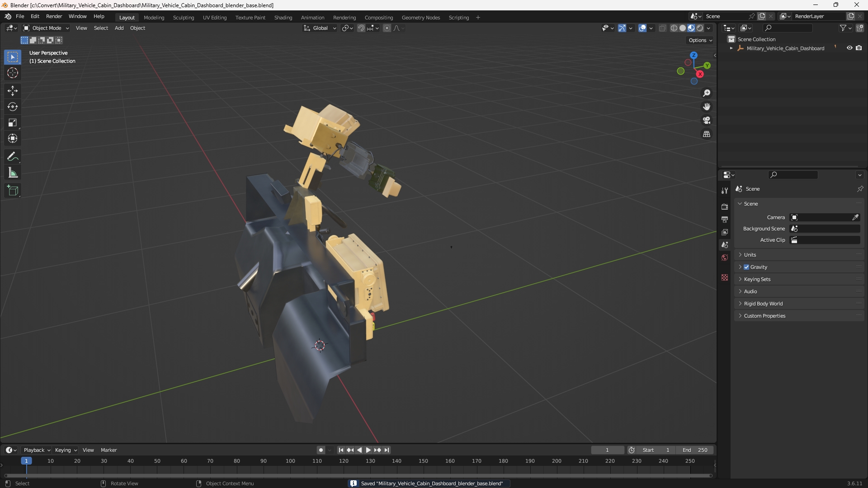Expand the Keying Sets panel

(x=799, y=279)
